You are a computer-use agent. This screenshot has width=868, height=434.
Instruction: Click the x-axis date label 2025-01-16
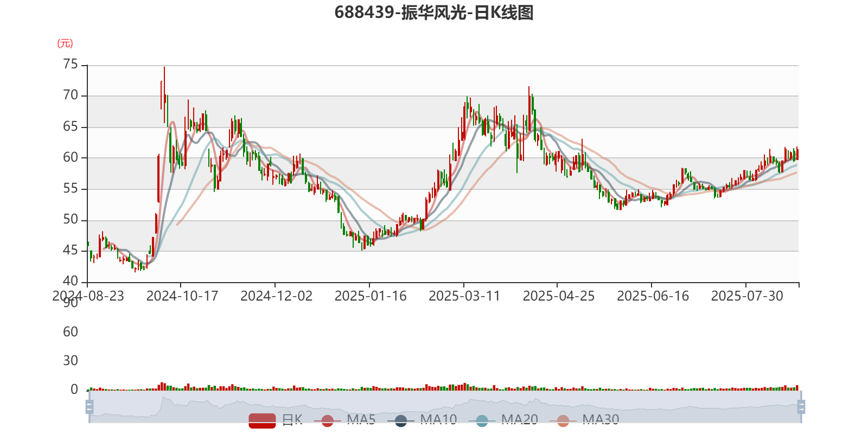371,296
